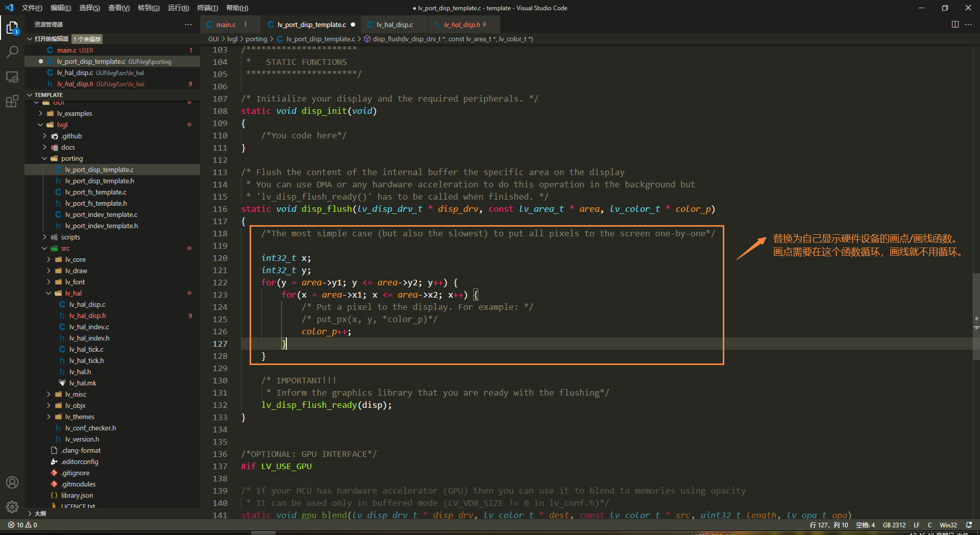Screen dimensions: 980x535
Task: Open the 转到(G) menu
Action: (149, 8)
